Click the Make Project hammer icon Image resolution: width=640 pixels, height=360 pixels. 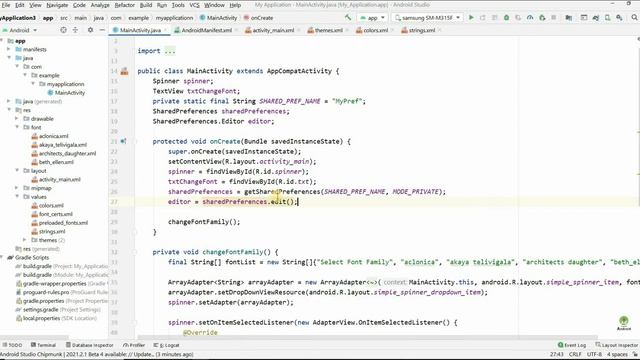(x=348, y=18)
